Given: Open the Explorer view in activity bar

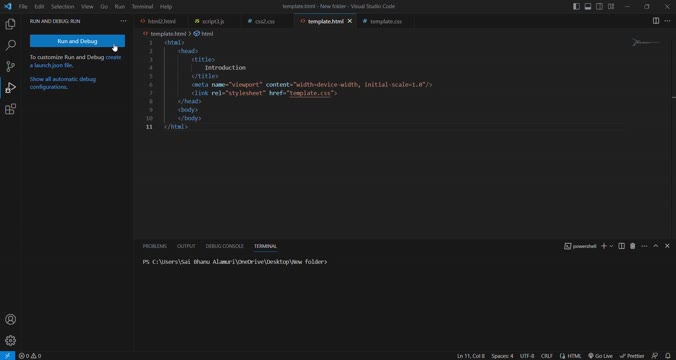Looking at the screenshot, I should click(10, 24).
